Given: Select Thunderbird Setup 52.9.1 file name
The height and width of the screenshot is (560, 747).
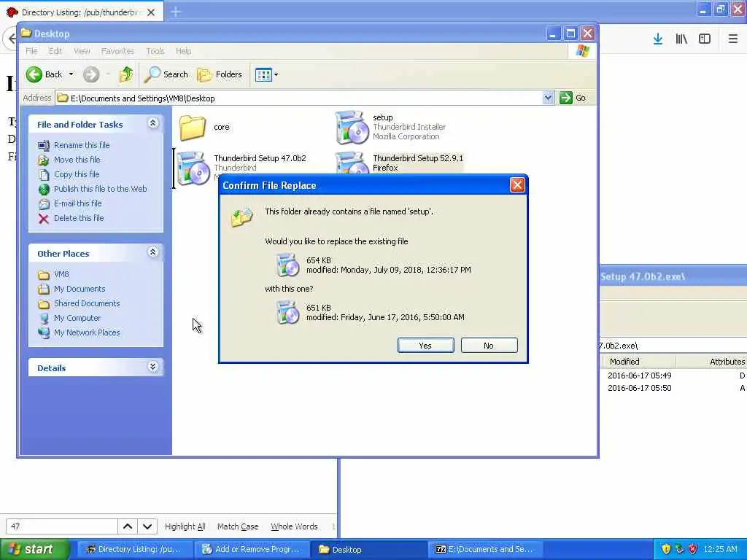Looking at the screenshot, I should pos(418,158).
